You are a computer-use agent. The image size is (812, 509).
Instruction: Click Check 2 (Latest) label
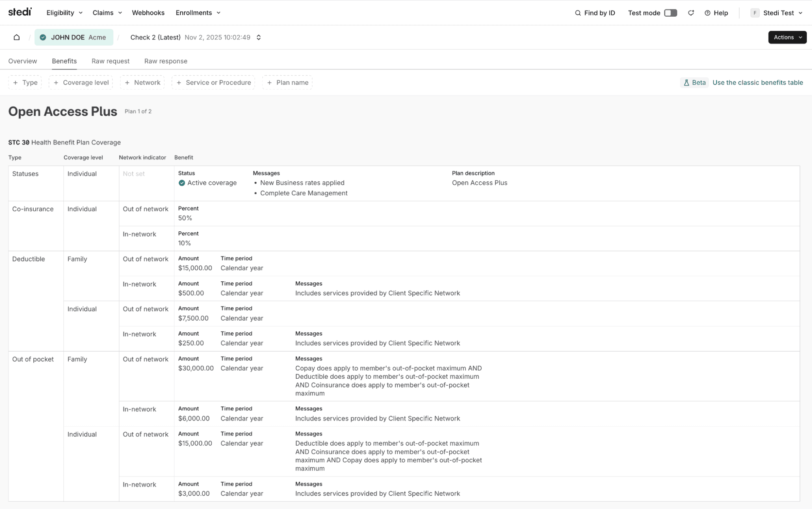tap(156, 37)
